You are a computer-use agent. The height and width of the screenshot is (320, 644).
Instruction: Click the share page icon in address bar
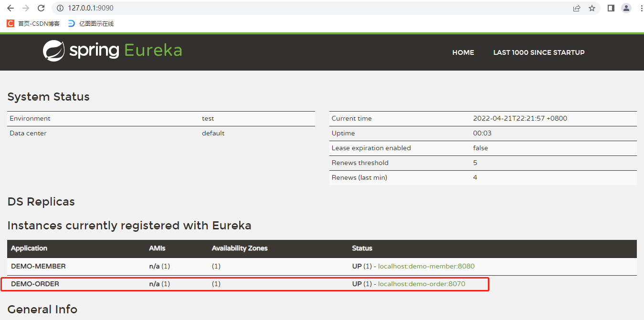pos(577,8)
